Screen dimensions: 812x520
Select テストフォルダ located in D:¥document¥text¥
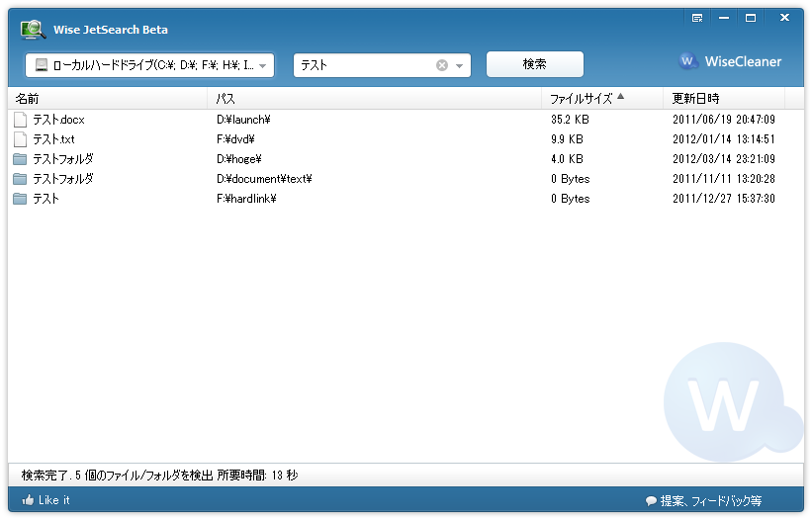point(63,179)
